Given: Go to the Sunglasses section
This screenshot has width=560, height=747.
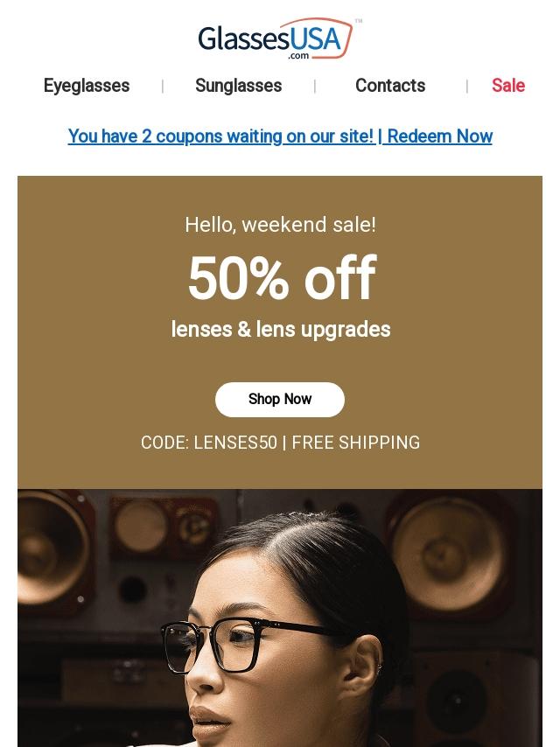Looking at the screenshot, I should click(x=238, y=86).
